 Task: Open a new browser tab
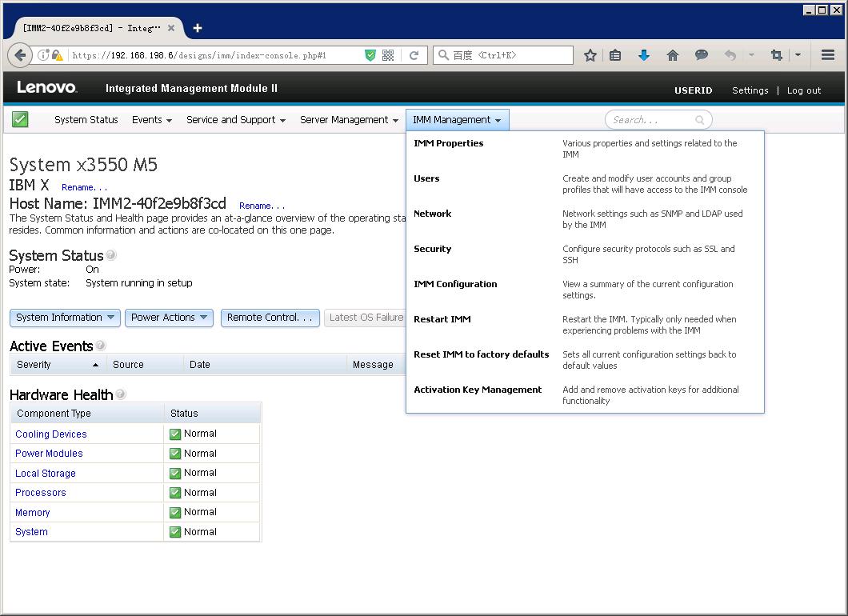[198, 28]
